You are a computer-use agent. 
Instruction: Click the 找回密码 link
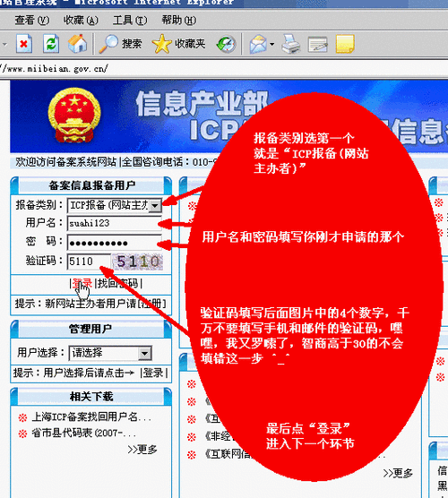117,283
